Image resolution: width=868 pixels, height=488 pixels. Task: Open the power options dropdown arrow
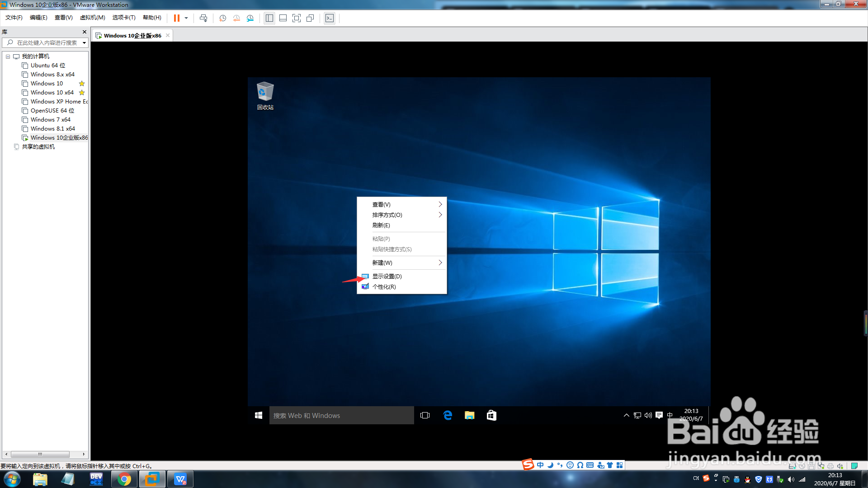pos(186,18)
